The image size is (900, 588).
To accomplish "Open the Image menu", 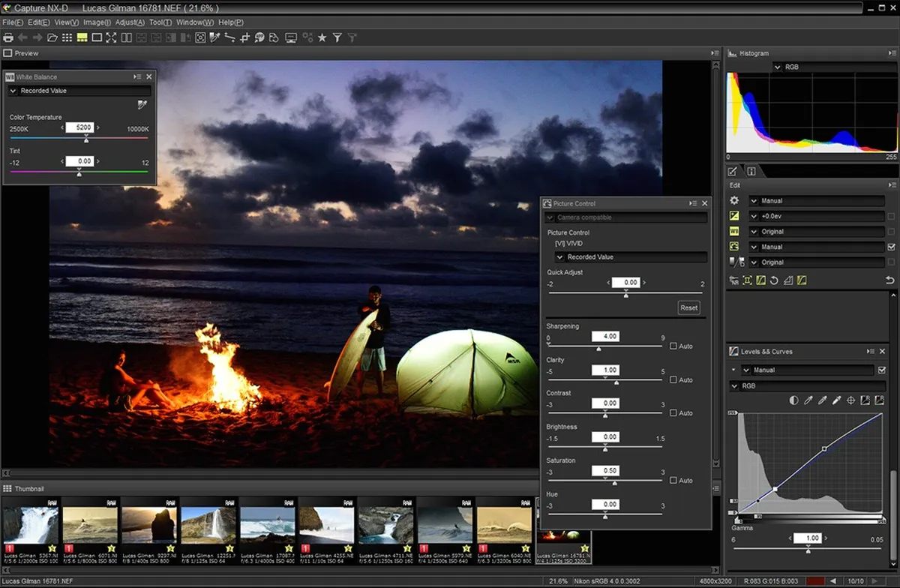I will point(97,22).
